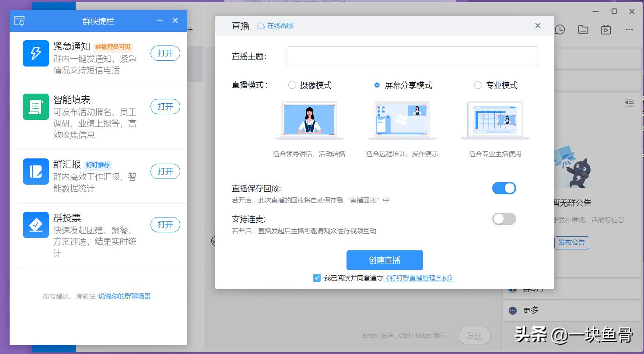Click the 发布公告 button
The width and height of the screenshot is (644, 354).
pyautogui.click(x=571, y=242)
